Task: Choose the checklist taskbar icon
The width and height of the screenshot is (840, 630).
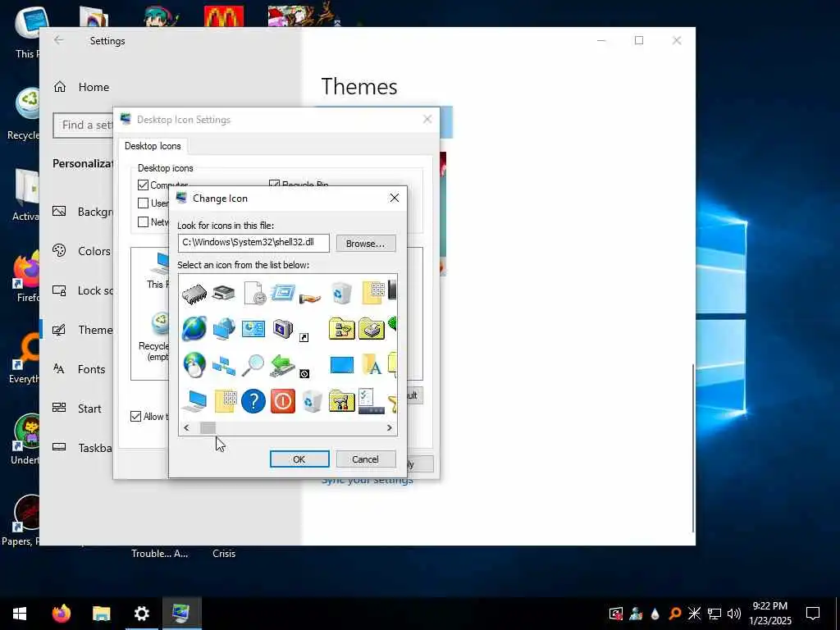Action: point(372,401)
